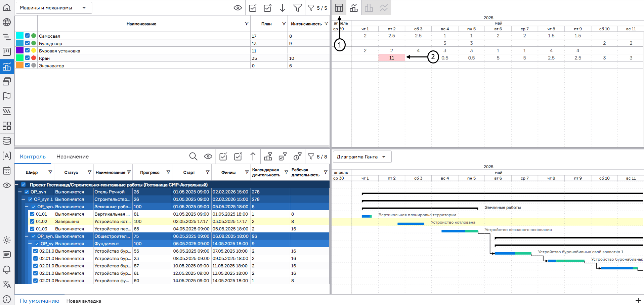
Task: Open the calendar icon in left sidebar
Action: [7, 170]
